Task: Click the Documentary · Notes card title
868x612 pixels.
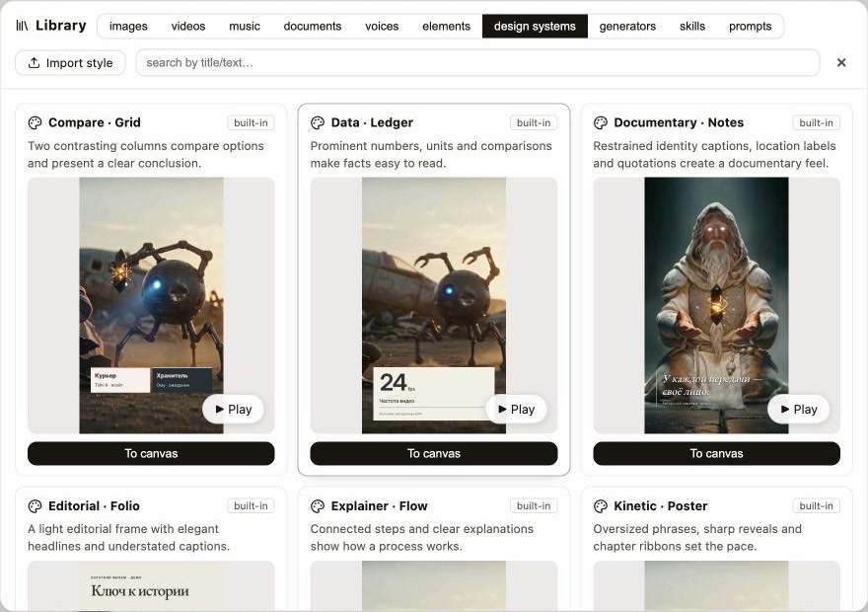Action: coord(679,123)
